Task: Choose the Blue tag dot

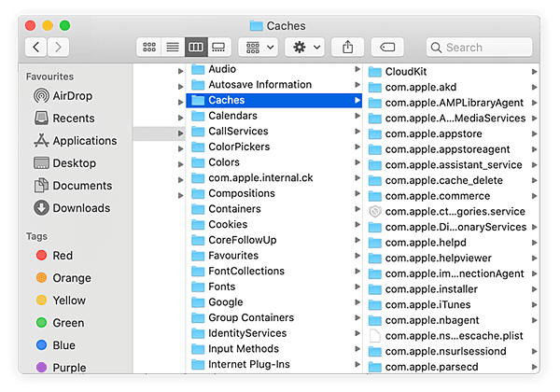Action: [x=41, y=345]
